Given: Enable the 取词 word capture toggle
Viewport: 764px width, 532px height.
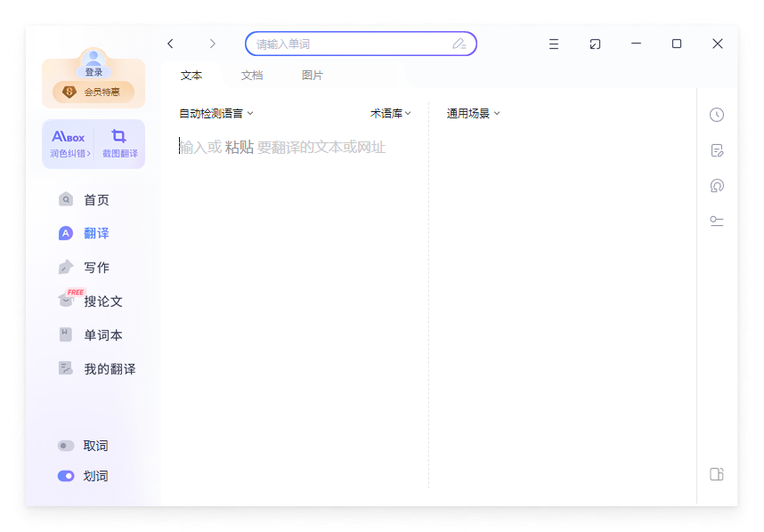Looking at the screenshot, I should click(x=65, y=445).
